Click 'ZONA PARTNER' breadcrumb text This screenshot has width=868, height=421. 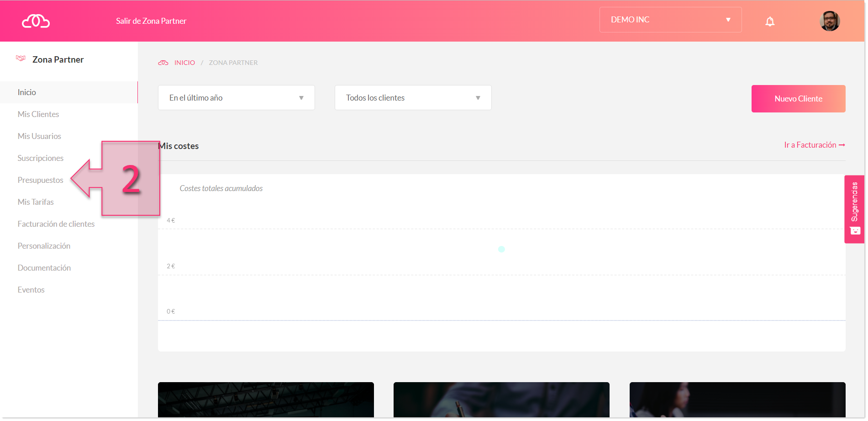click(233, 63)
